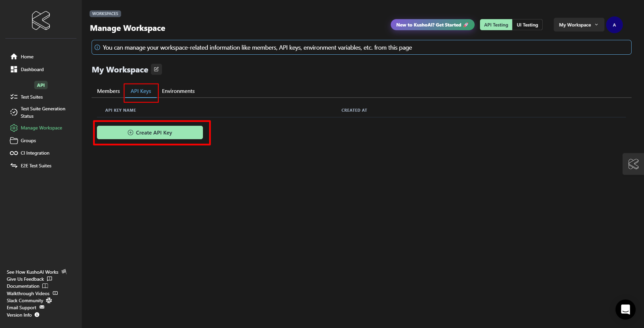Image resolution: width=644 pixels, height=328 pixels.
Task: Click New to KushoAI? Get Started button
Action: coord(432,25)
